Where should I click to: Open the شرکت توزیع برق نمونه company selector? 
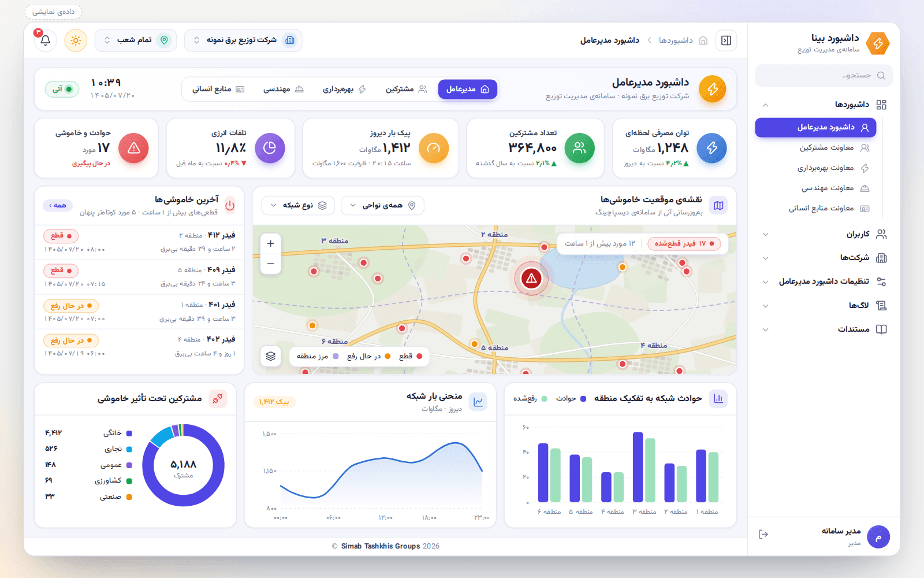click(243, 40)
